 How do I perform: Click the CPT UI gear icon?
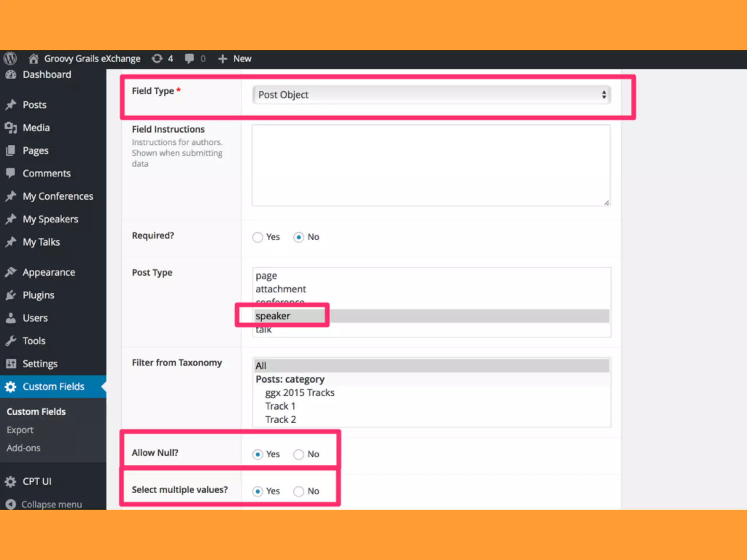point(11,482)
